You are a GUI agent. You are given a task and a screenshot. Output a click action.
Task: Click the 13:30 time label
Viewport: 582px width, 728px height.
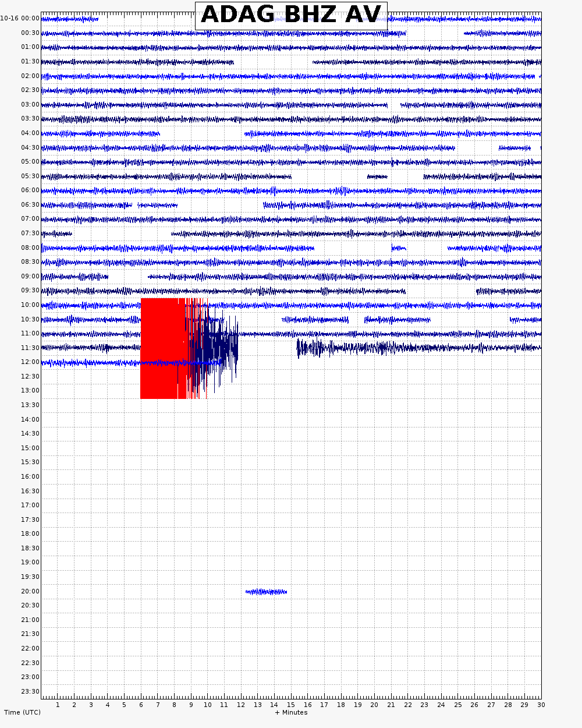(30, 405)
